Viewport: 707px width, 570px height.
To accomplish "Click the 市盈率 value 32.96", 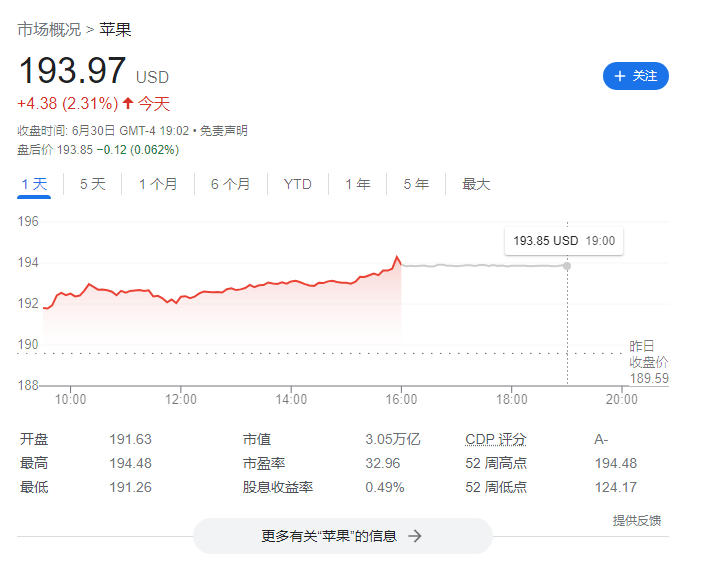I will tap(383, 463).
